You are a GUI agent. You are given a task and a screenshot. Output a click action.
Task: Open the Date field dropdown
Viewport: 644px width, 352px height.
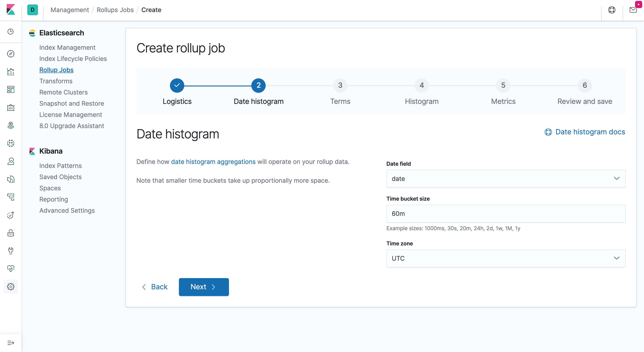pos(506,178)
